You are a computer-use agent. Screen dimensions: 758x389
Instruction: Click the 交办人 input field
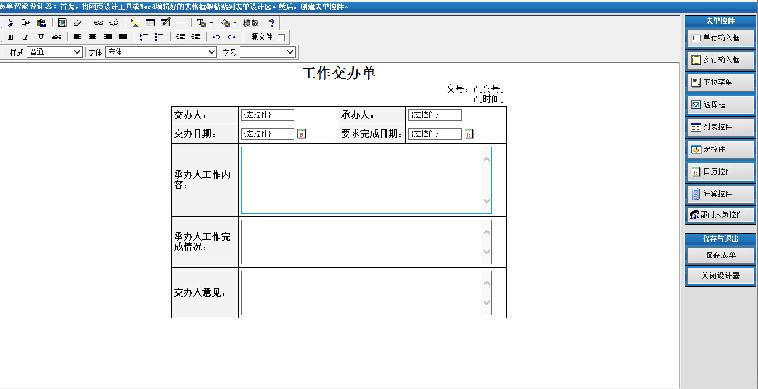(x=267, y=115)
